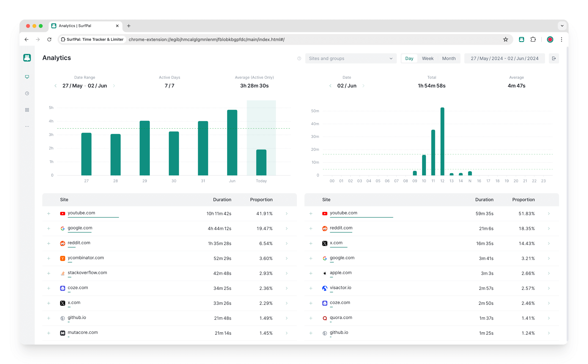Expand youtube.com details chevron in weekly table

tap(287, 214)
